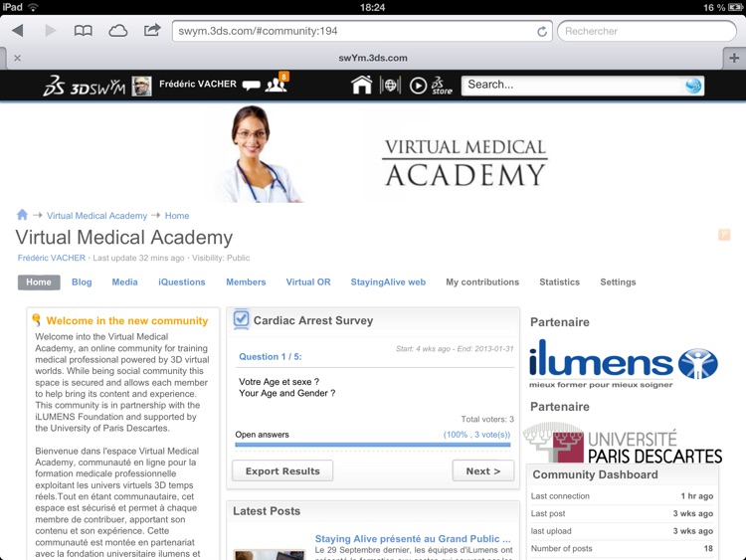Open the 3DS store icon
The width and height of the screenshot is (746, 560).
pyautogui.click(x=442, y=86)
